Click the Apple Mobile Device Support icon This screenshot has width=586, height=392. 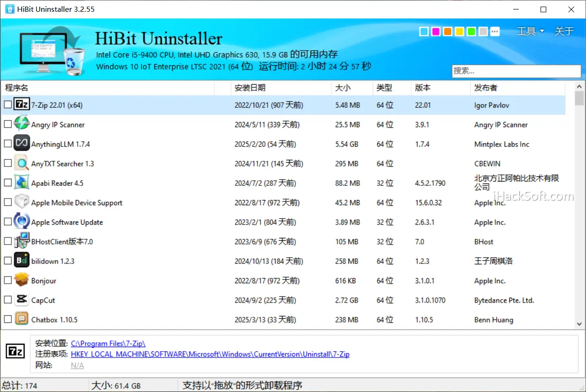click(x=21, y=202)
